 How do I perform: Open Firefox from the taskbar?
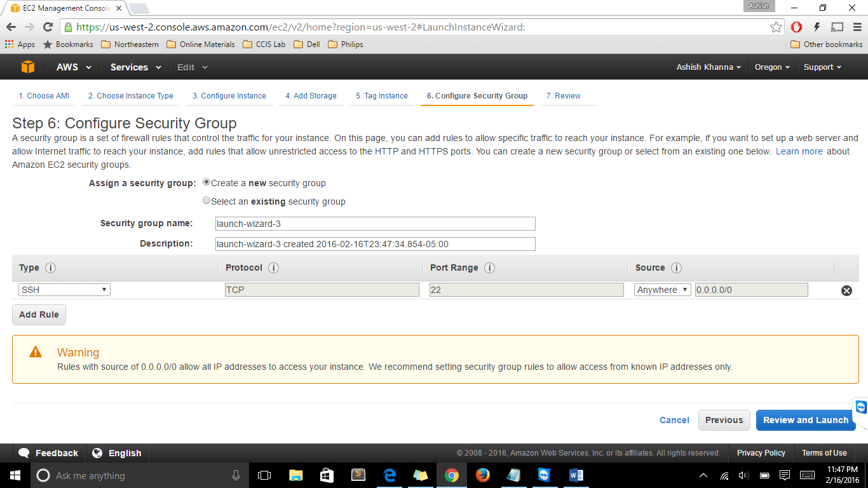click(482, 475)
